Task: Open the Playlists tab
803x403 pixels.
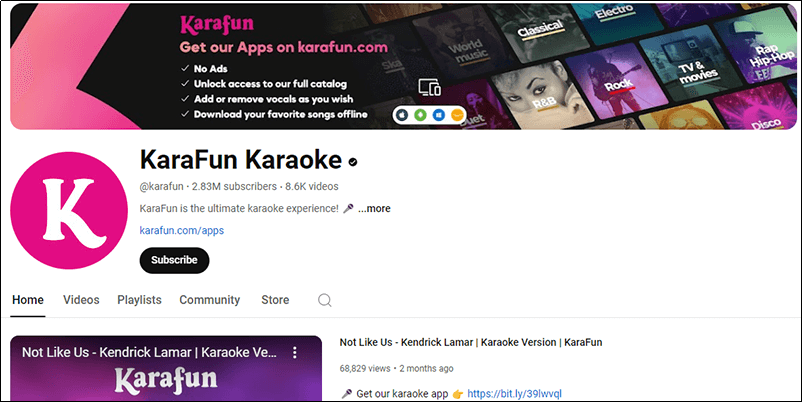Action: tap(139, 300)
